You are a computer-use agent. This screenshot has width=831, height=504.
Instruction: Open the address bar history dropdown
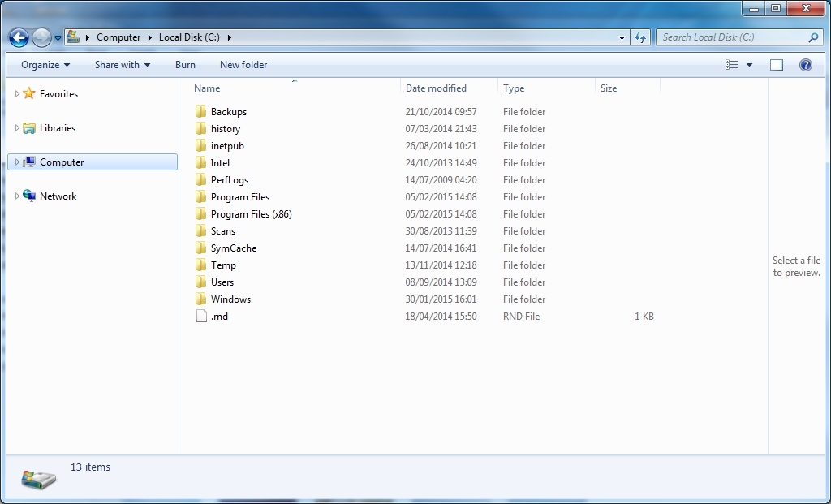click(622, 37)
